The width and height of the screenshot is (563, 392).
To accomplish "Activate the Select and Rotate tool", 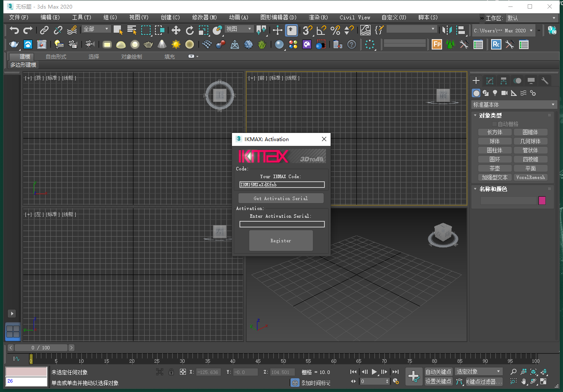I will point(190,30).
